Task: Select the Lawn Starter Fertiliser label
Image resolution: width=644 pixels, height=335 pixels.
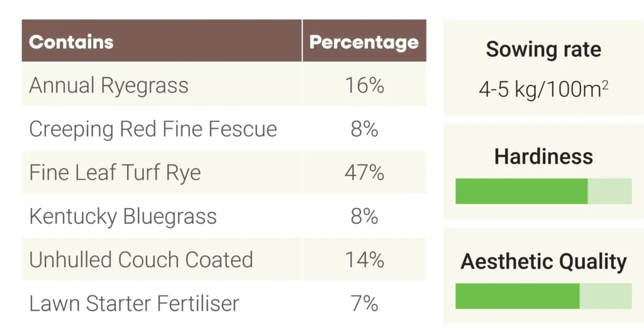Action: 134,304
